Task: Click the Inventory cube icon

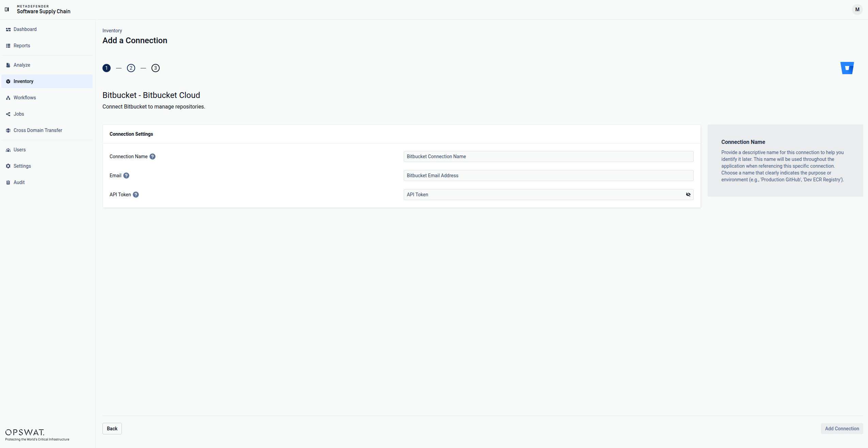Action: coord(8,82)
